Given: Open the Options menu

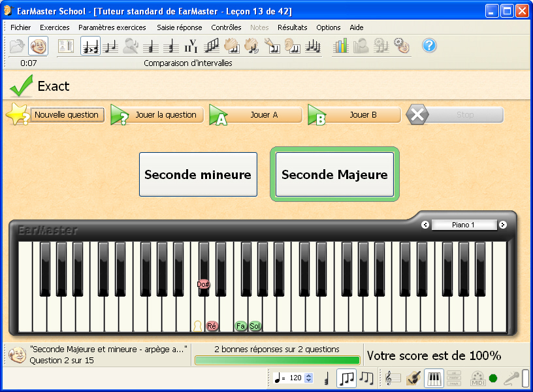Looking at the screenshot, I should tap(329, 27).
